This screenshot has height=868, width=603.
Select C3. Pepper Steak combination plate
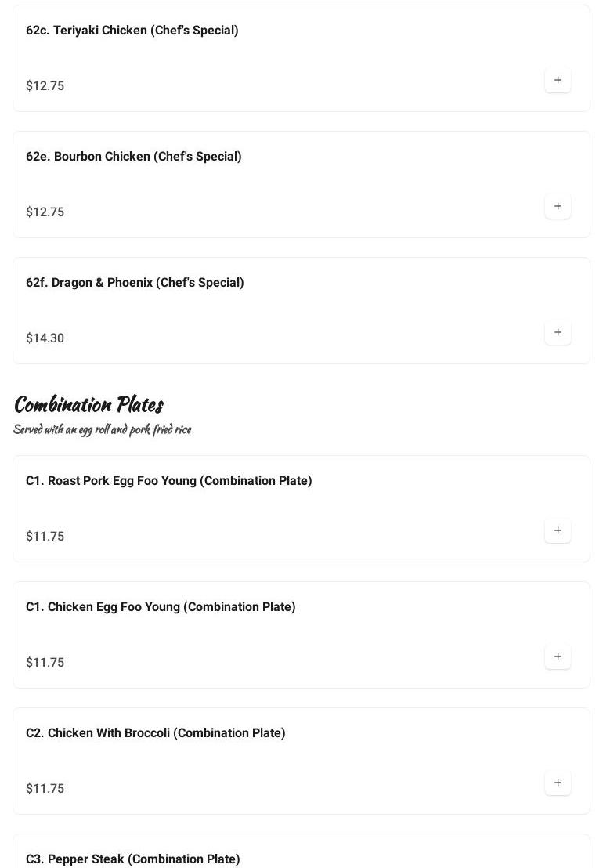(133, 859)
